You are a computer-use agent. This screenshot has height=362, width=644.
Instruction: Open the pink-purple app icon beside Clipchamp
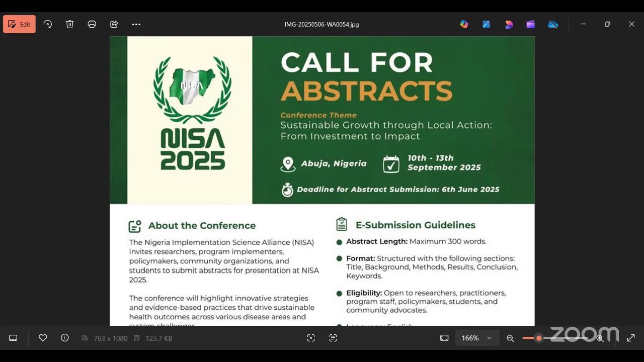(x=509, y=24)
